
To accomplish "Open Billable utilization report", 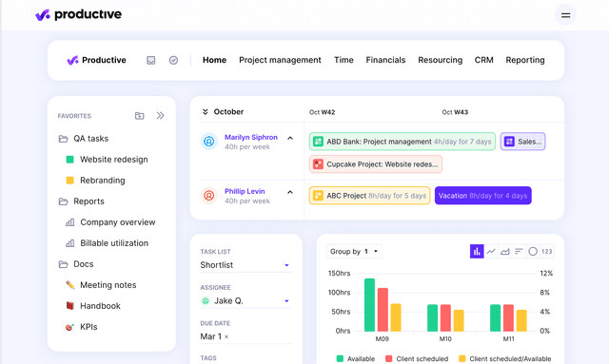I will click(114, 243).
